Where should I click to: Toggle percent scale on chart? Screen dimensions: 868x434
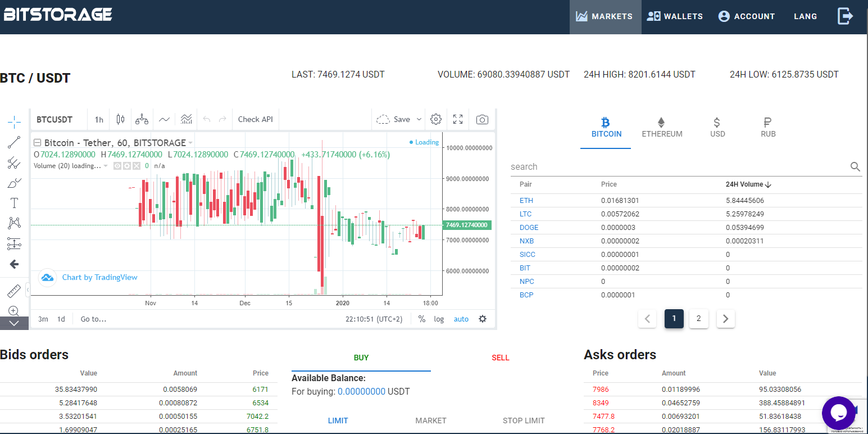pyautogui.click(x=422, y=319)
